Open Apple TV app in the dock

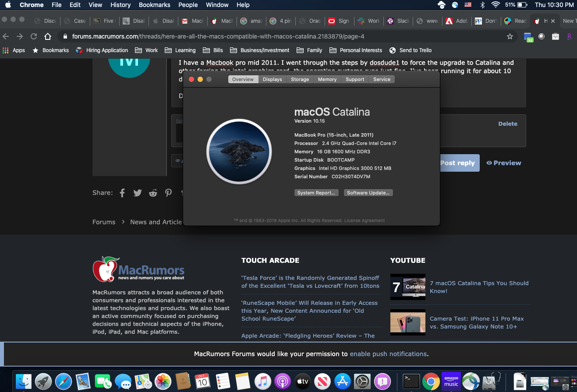pyautogui.click(x=303, y=381)
